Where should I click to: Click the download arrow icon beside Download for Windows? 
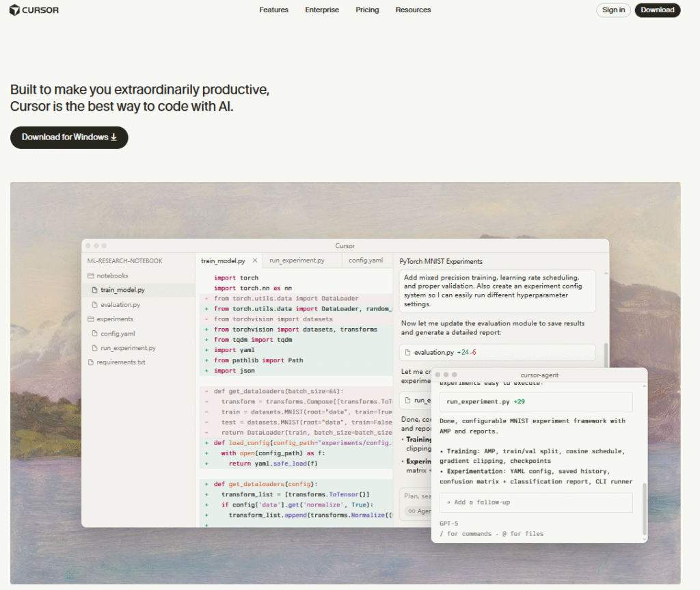coord(114,137)
